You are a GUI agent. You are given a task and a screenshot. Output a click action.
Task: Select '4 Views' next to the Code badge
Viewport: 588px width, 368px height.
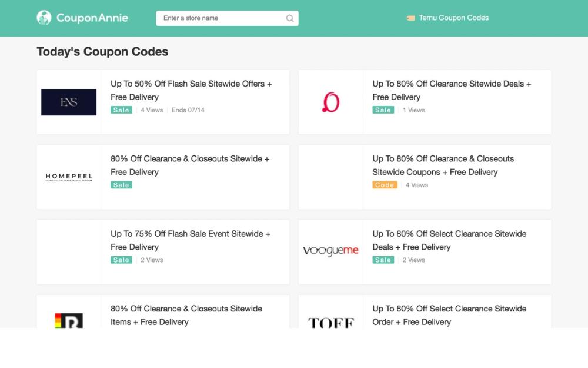coord(417,185)
